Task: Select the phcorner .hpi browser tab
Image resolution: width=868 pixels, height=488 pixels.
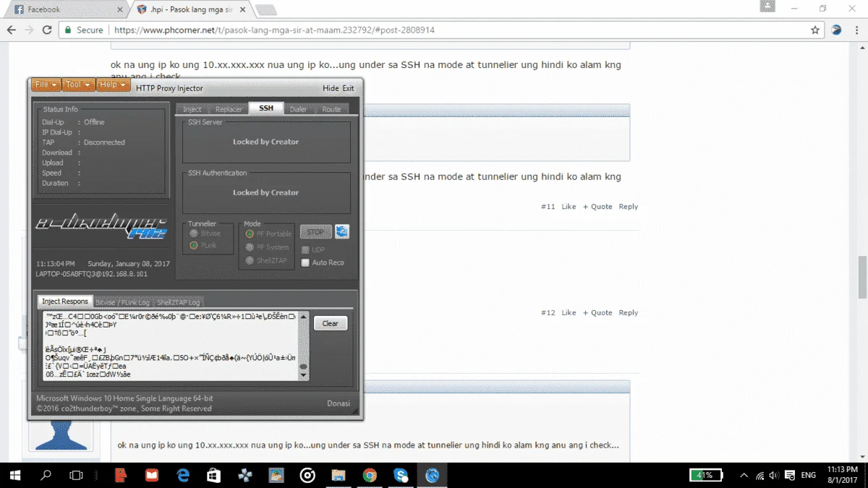Action: coord(190,9)
